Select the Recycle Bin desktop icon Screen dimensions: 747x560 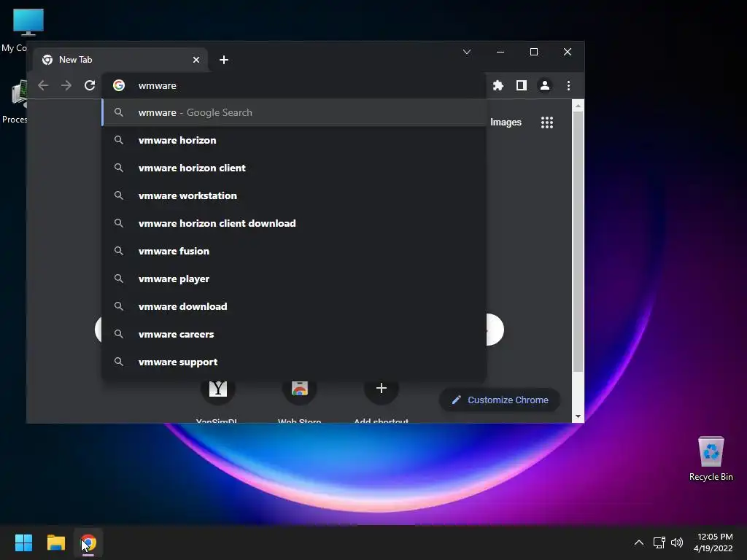pos(711,458)
